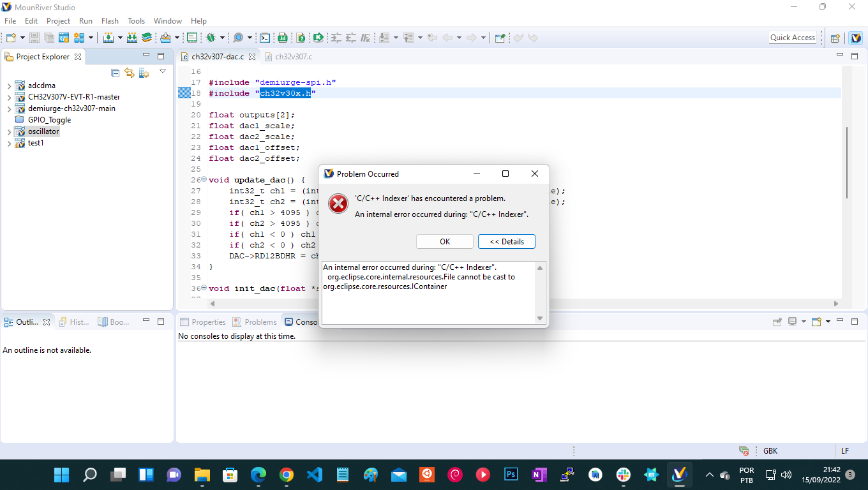This screenshot has height=490, width=868.
Task: Open the New wizard dropdown arrow
Action: [21, 38]
